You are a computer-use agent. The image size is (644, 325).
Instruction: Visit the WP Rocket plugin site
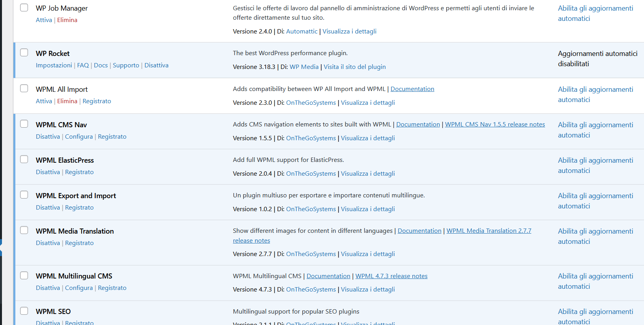[x=355, y=67]
